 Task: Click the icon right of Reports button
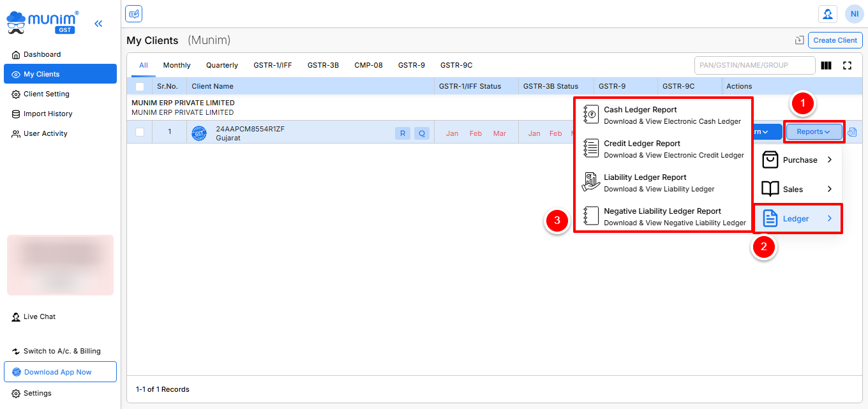tap(852, 132)
